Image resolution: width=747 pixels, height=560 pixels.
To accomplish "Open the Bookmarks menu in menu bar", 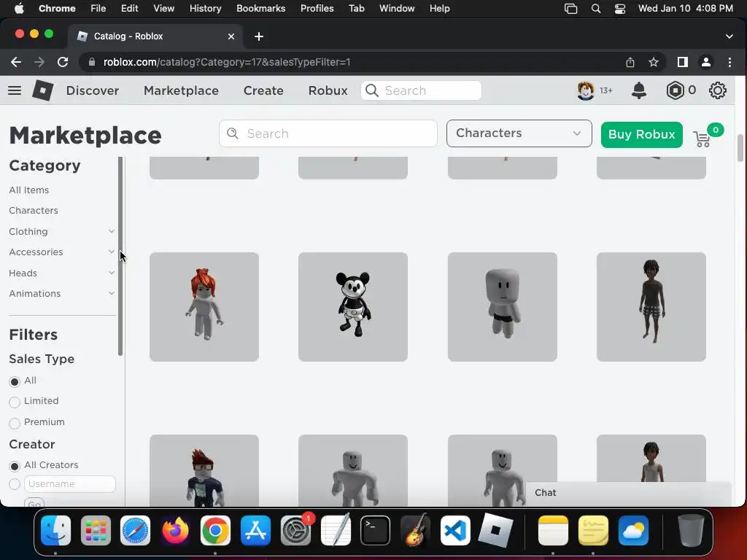I will [260, 9].
